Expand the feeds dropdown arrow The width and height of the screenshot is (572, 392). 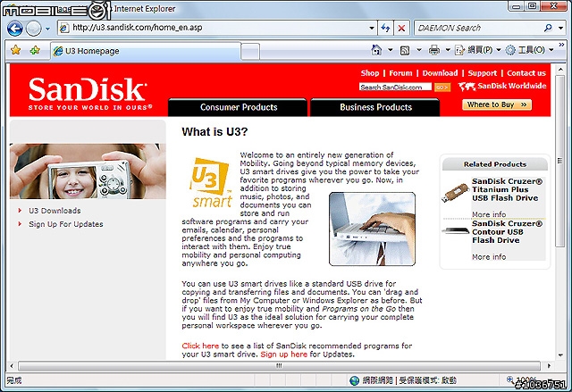pos(419,50)
